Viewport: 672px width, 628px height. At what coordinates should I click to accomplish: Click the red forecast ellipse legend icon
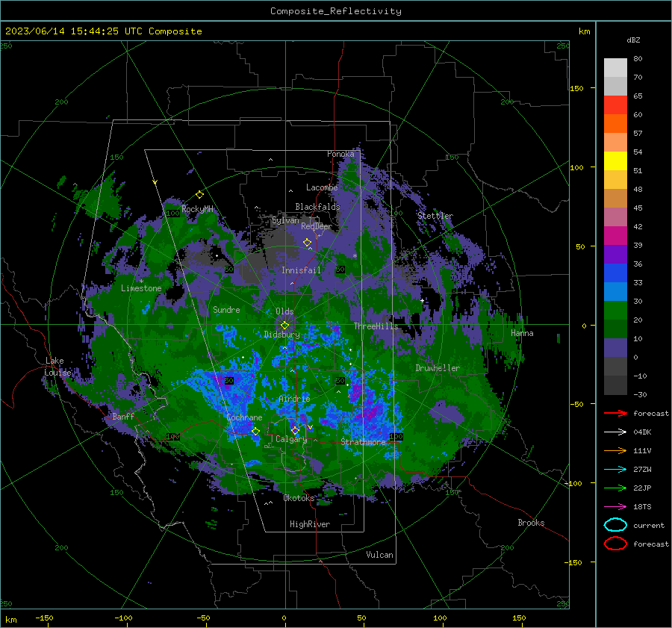[x=615, y=544]
